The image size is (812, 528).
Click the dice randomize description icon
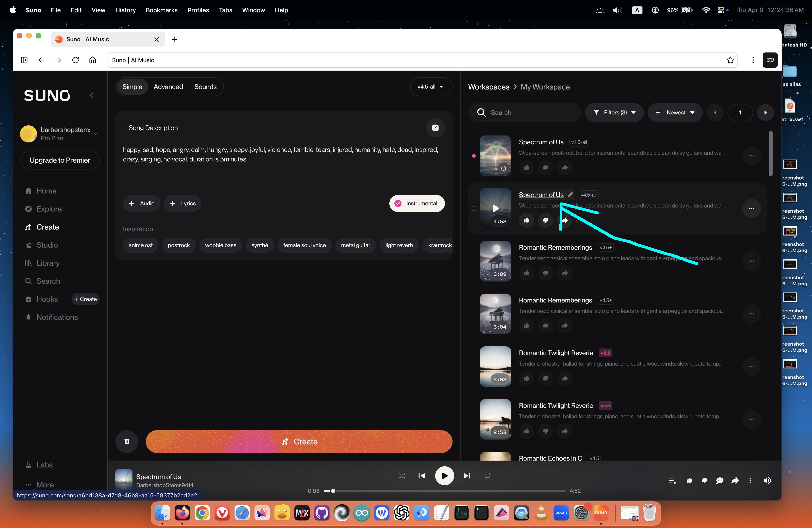click(x=435, y=128)
